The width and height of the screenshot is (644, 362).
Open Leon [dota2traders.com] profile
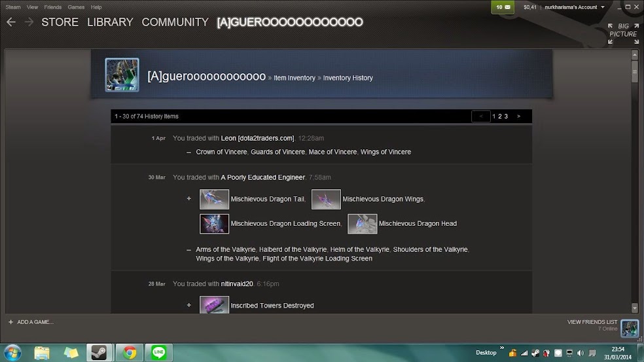(x=257, y=138)
